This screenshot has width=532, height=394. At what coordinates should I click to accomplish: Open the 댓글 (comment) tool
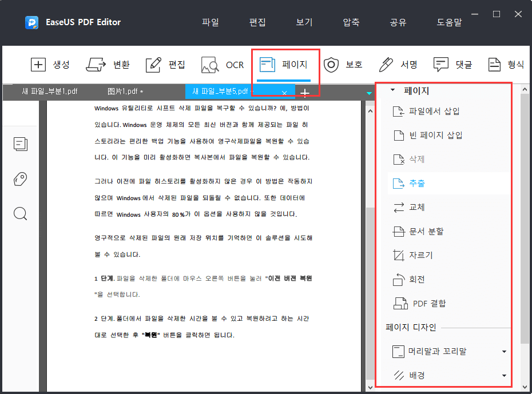(452, 65)
